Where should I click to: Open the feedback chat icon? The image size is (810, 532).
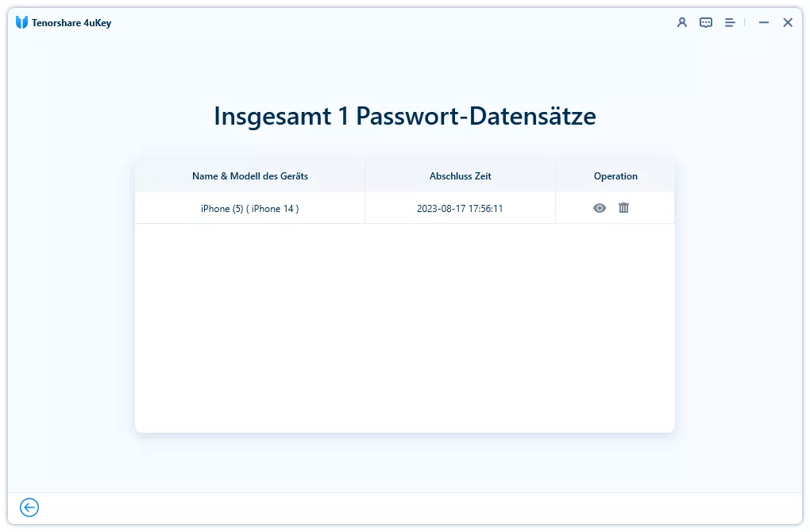[706, 23]
